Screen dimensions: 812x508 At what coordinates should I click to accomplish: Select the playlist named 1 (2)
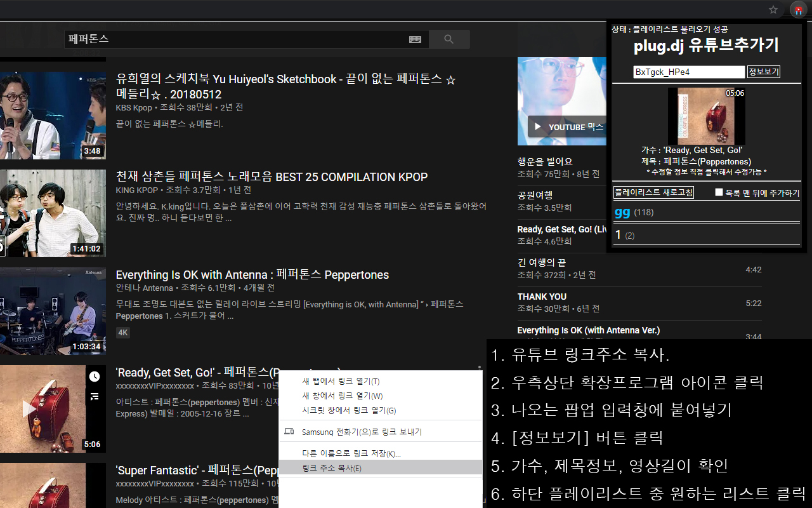706,235
